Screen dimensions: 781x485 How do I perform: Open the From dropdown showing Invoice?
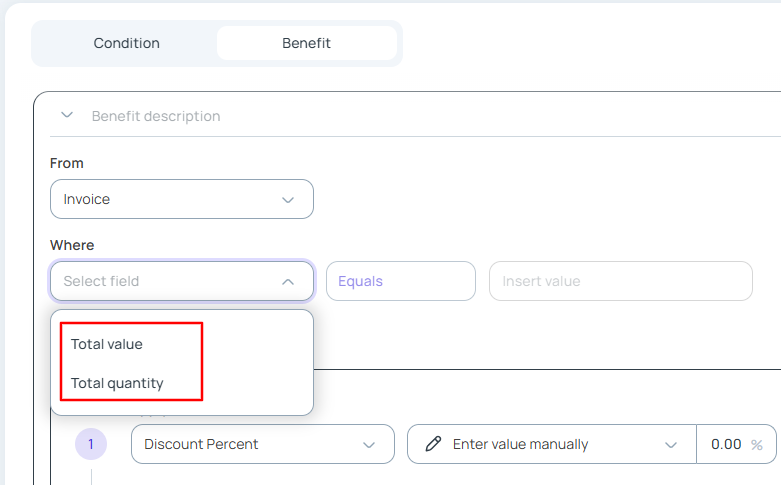click(181, 199)
